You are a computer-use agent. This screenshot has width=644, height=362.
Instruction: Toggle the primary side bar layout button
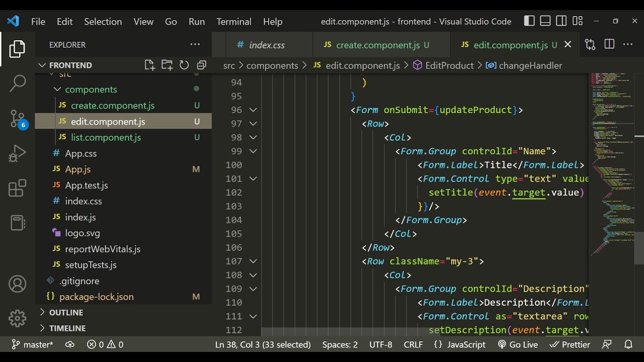529,21
